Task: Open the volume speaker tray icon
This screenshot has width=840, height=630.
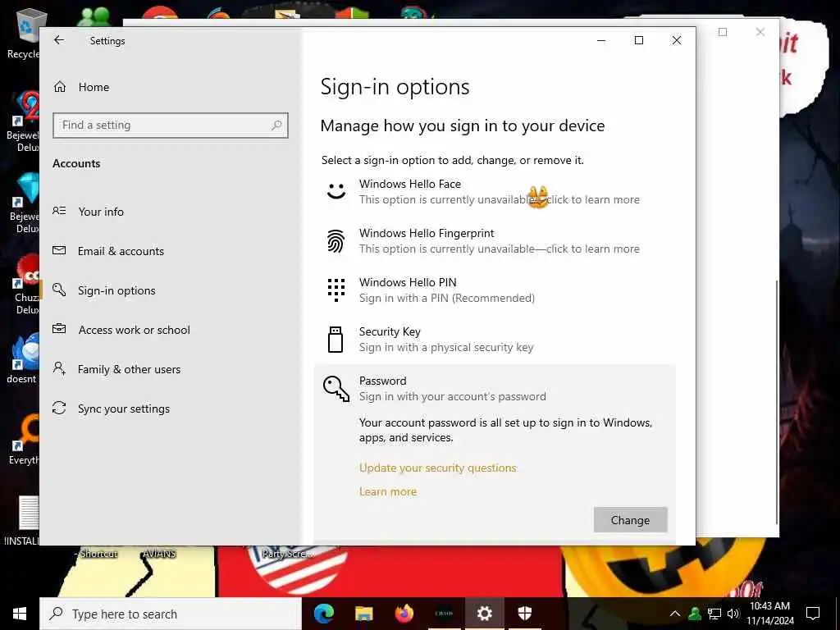Action: 733,614
